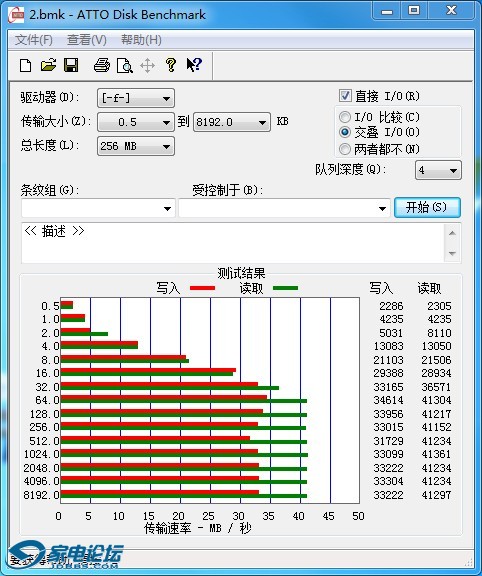Click the yellow question mark help icon

tap(171, 65)
